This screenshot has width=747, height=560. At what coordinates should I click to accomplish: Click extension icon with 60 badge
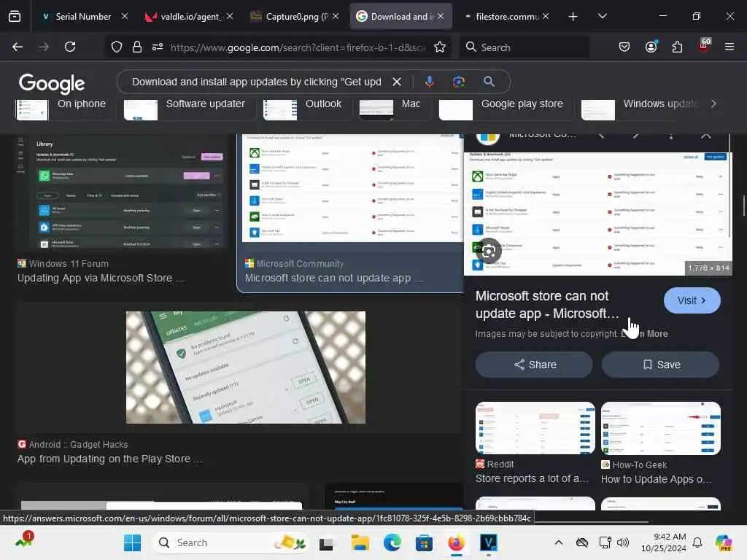[704, 45]
